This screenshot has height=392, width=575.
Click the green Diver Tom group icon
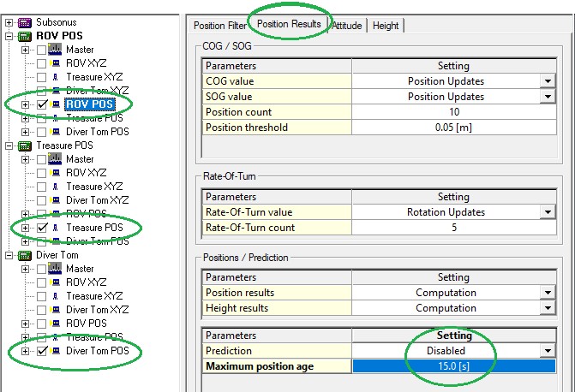click(25, 255)
